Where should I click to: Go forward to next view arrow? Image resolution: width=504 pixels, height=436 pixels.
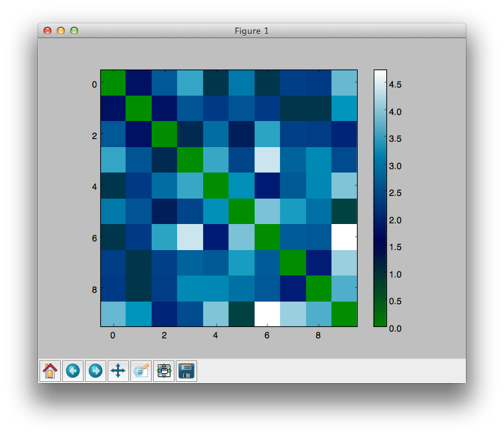(x=96, y=371)
